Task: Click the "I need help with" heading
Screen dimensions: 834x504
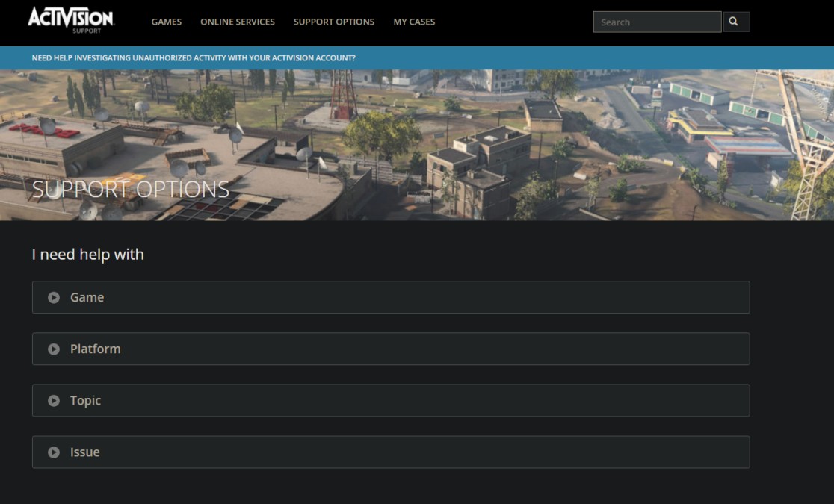Action: [x=87, y=255]
